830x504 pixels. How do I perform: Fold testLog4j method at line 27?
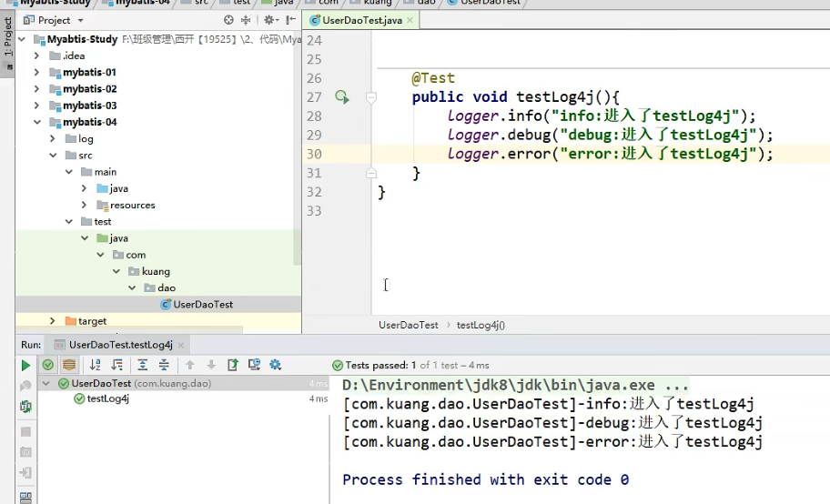pyautogui.click(x=371, y=97)
